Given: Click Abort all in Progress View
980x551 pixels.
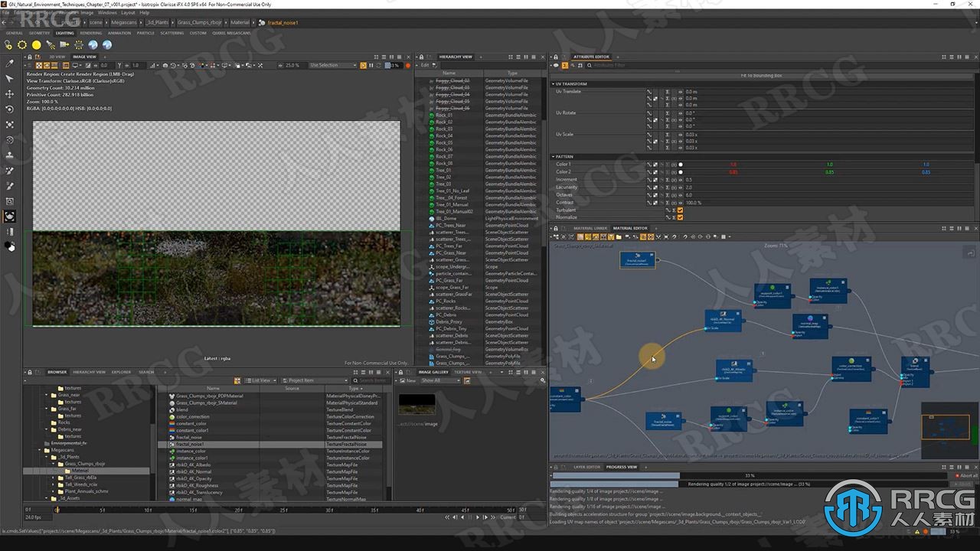Looking at the screenshot, I should tap(968, 475).
